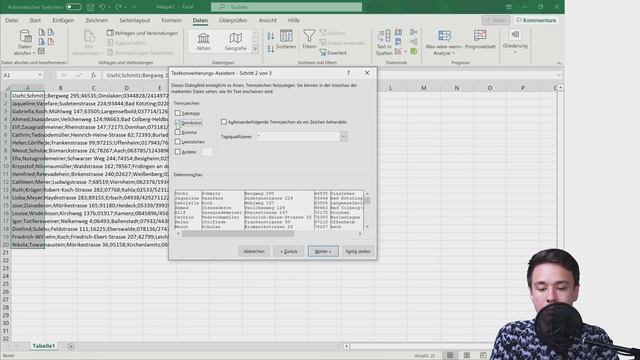Viewport: 640px width, 360px height.
Task: Open Quick Access Toolbar customize dropdown
Action: point(134,7)
